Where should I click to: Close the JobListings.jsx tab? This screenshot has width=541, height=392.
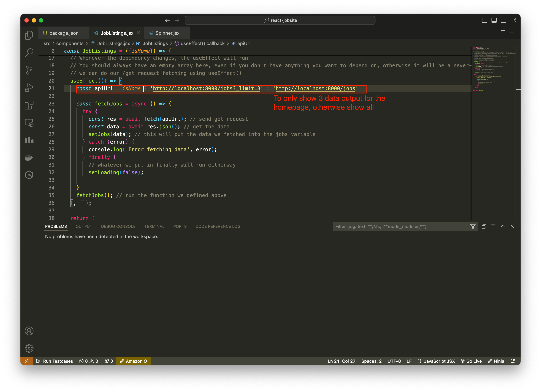pos(139,33)
